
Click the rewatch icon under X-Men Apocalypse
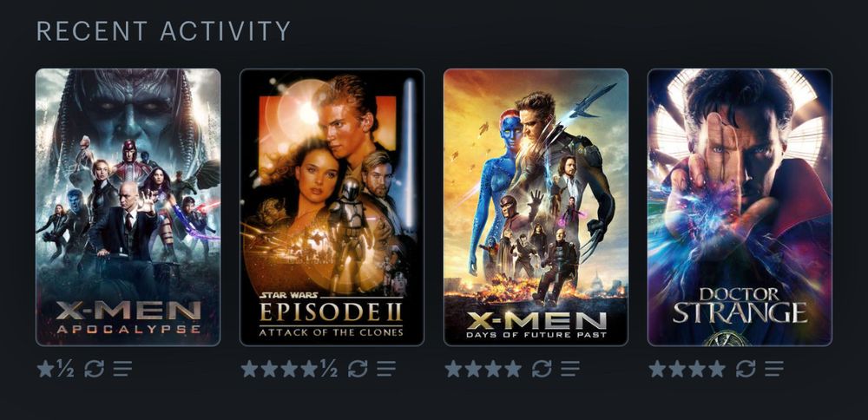[x=94, y=369]
